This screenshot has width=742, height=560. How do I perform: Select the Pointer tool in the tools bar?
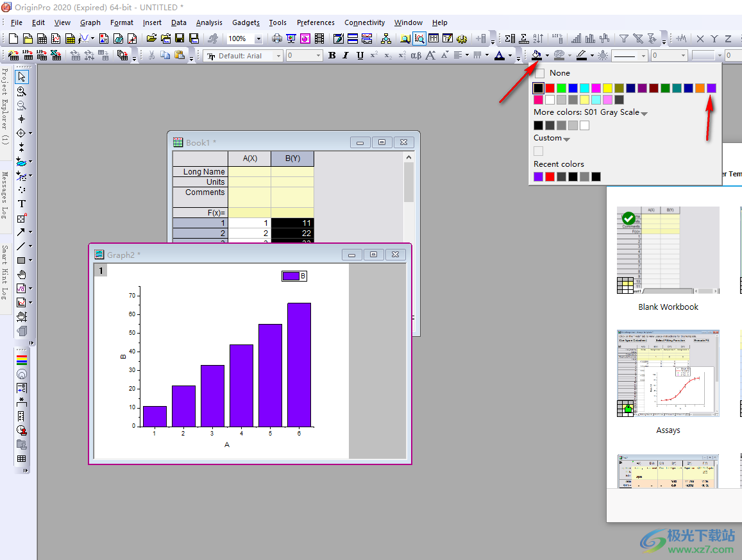click(21, 76)
